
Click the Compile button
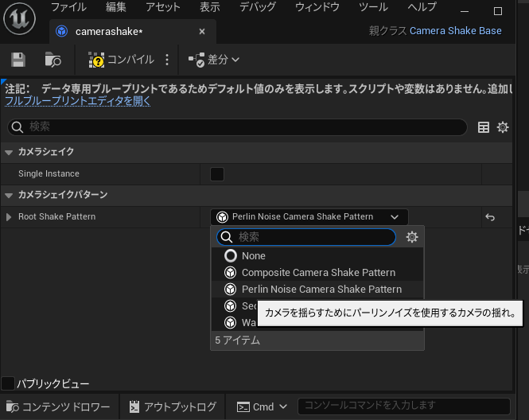pos(123,60)
